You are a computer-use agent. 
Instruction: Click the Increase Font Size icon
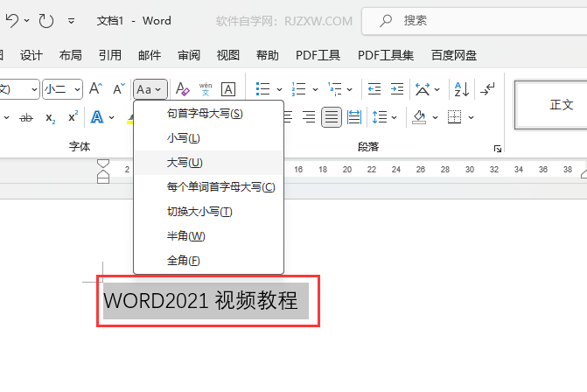[x=96, y=89]
